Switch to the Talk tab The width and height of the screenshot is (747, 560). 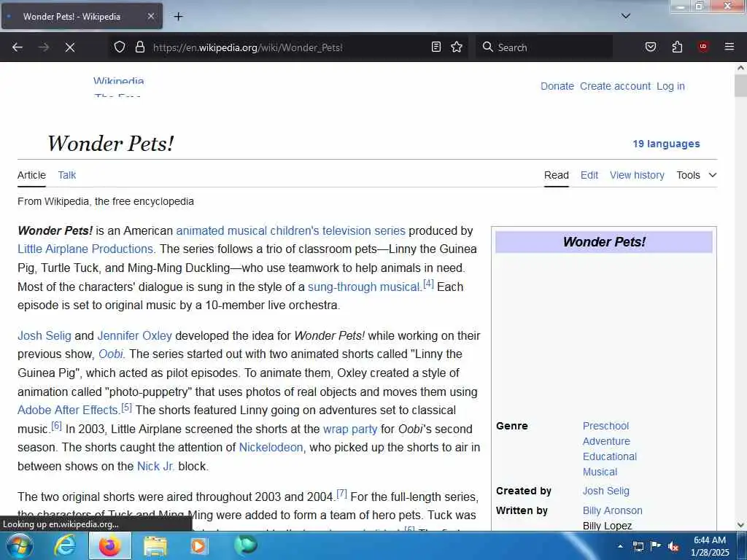pos(66,175)
